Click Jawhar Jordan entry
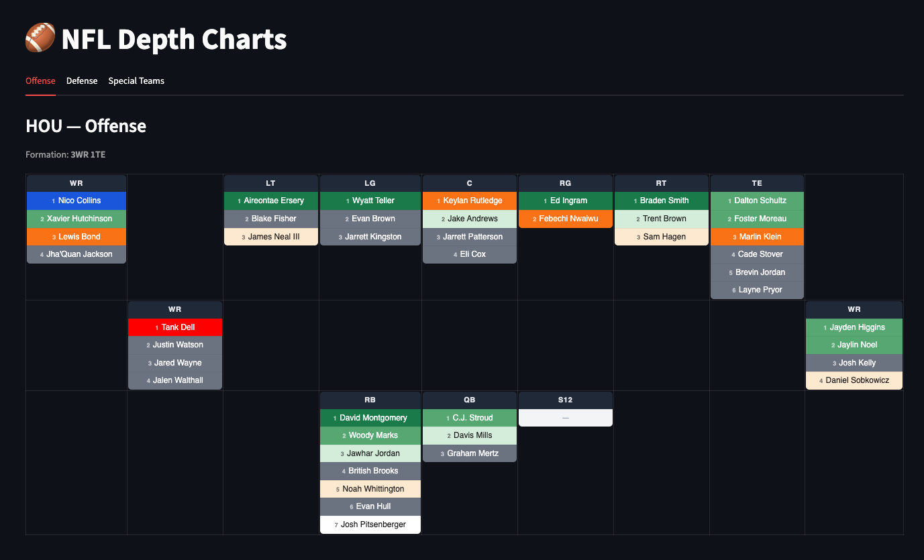The height and width of the screenshot is (560, 924). pyautogui.click(x=370, y=453)
